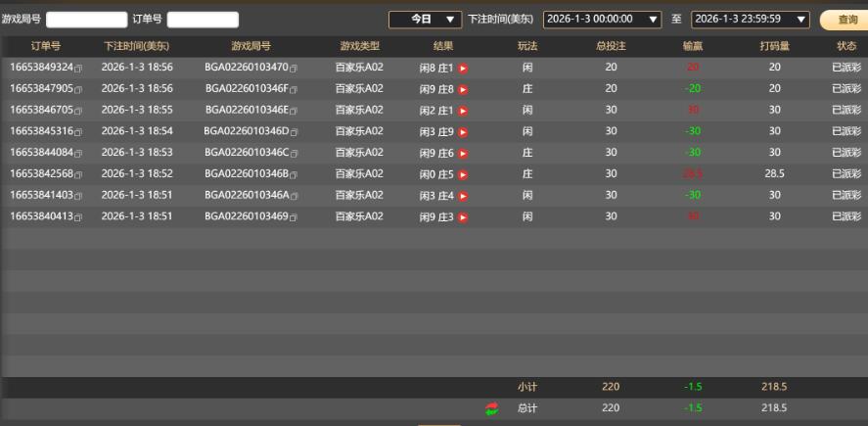The image size is (868, 426).
Task: Play replay video for order 16653849324 result
Action: click(463, 69)
